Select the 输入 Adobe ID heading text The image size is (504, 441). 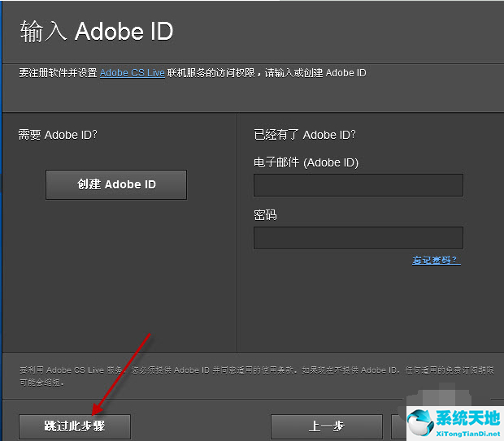[x=97, y=32]
